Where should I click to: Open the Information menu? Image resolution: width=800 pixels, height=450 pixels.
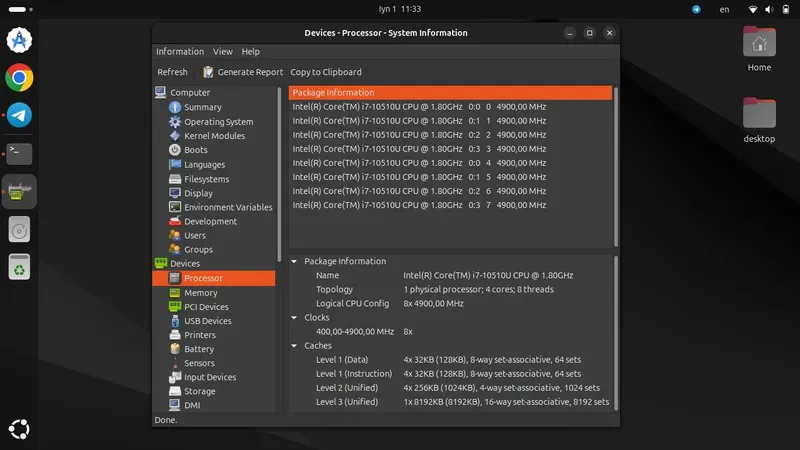tap(180, 52)
